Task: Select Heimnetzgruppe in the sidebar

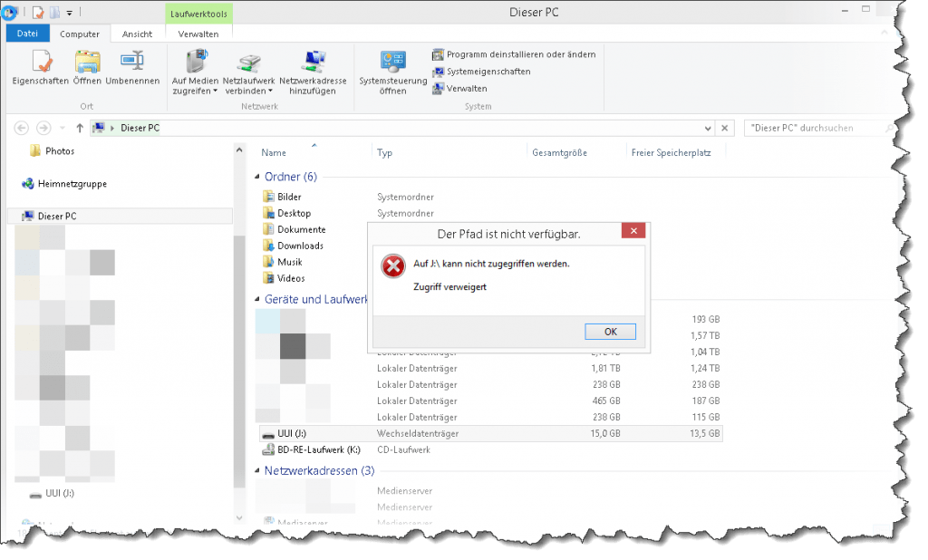Action: 72,184
